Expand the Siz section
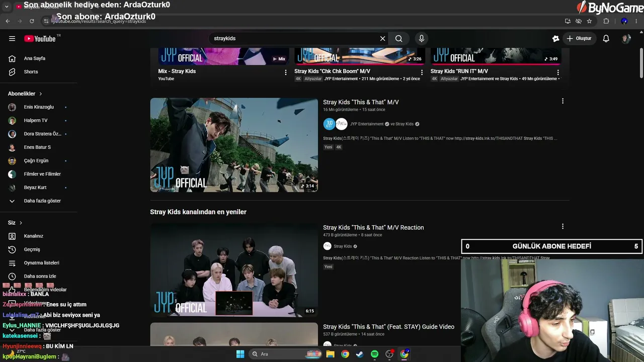 click(15, 223)
